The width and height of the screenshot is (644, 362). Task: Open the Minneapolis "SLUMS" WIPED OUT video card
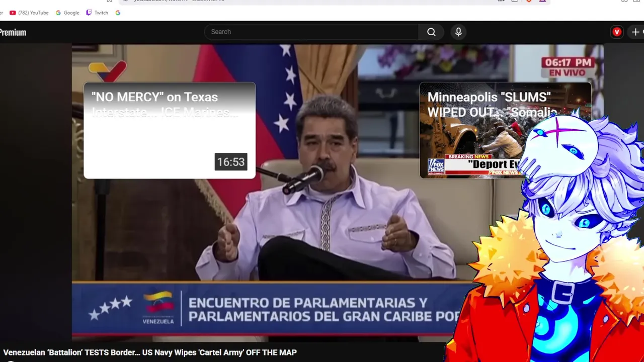(x=505, y=130)
